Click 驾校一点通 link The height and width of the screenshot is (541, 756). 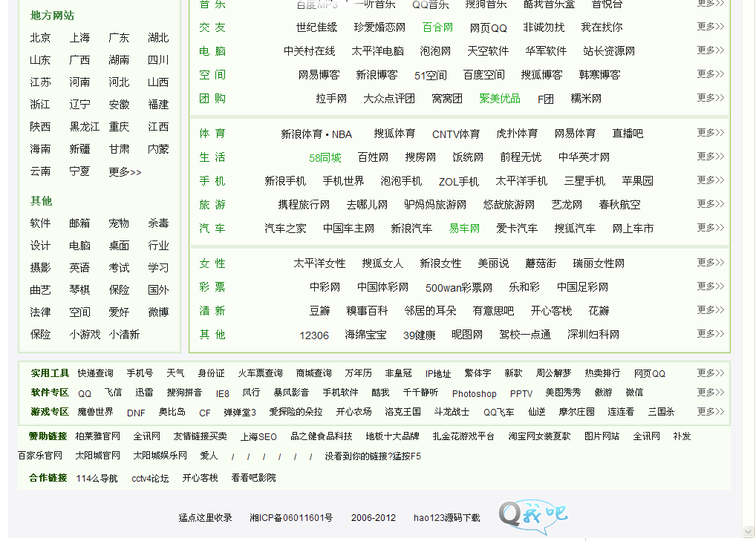coord(525,335)
